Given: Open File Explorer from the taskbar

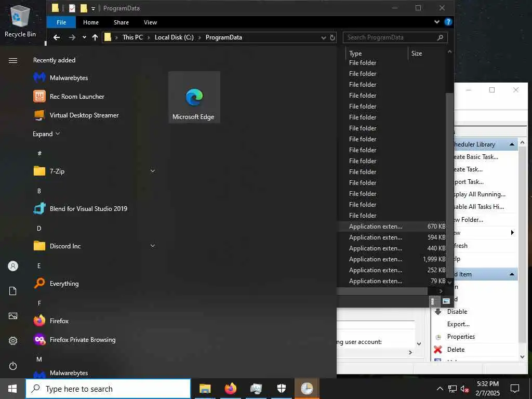Looking at the screenshot, I should click(x=205, y=389).
